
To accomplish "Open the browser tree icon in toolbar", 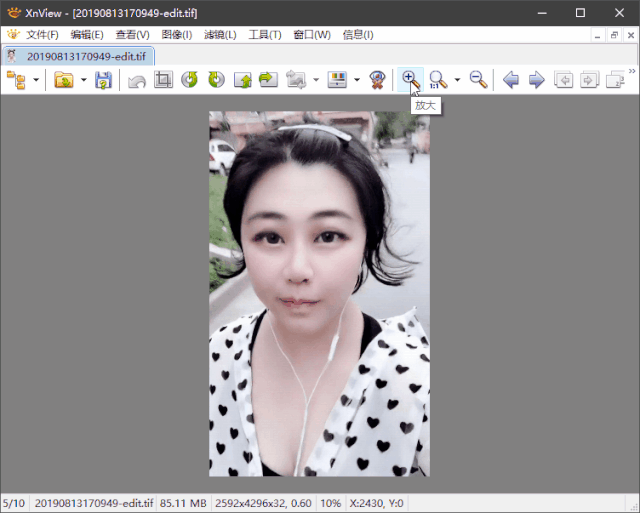I will point(17,80).
